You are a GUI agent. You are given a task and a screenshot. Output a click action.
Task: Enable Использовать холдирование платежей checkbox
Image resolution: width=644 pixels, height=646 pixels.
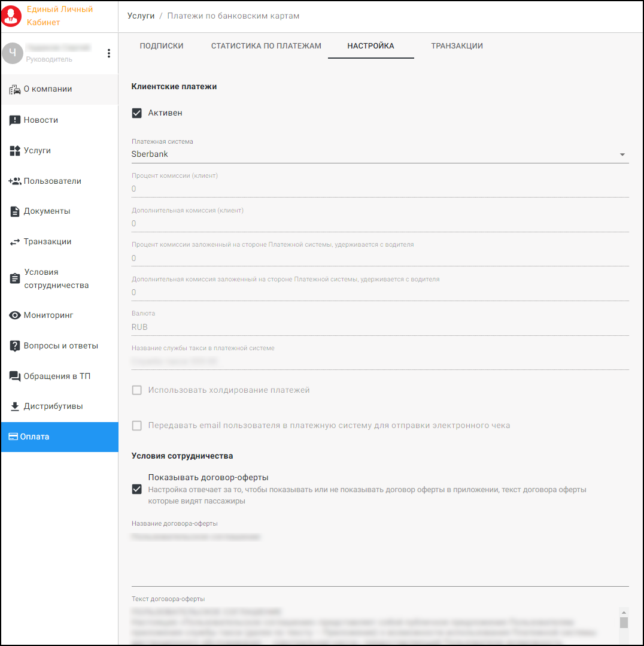137,390
